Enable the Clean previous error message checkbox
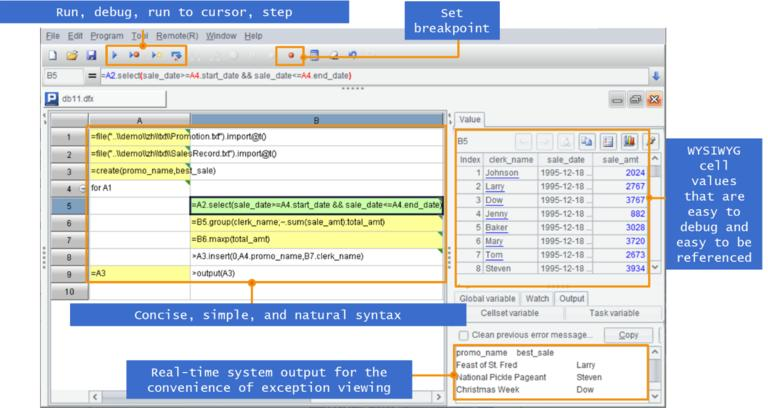 coord(463,335)
